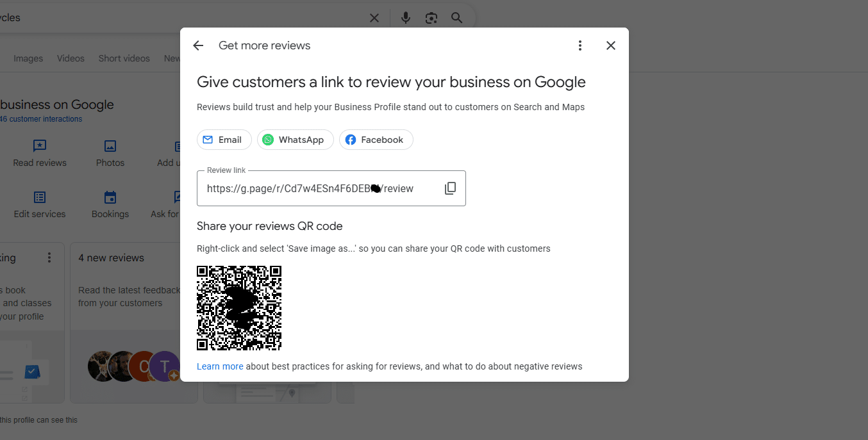Screen dimensions: 868x440
Task: Clear the search box with the X icon
Action: [374, 18]
